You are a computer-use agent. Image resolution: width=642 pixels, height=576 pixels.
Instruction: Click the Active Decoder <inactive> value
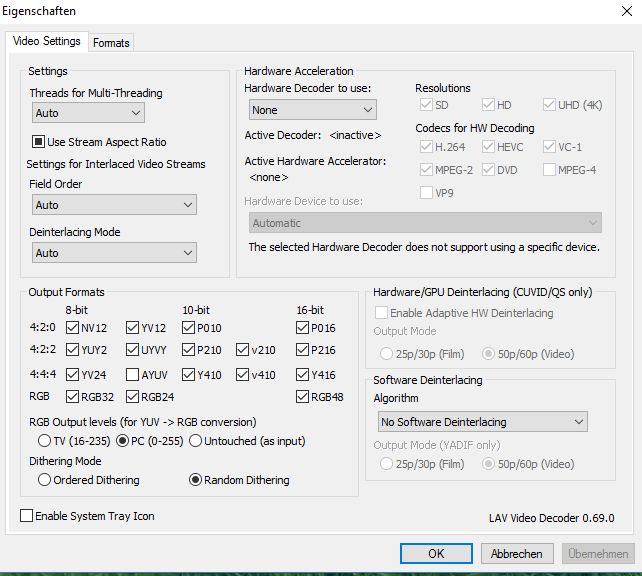(355, 135)
